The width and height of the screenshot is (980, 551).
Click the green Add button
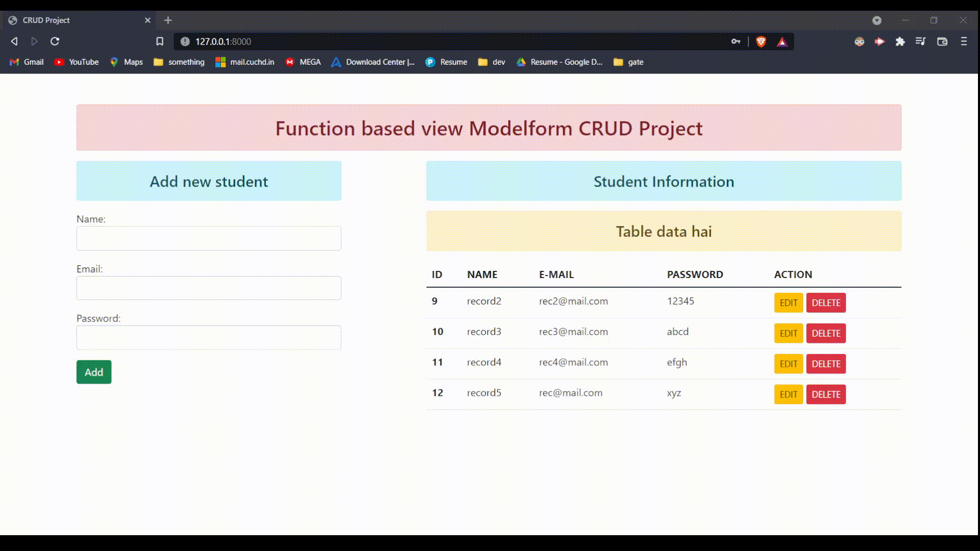[94, 372]
